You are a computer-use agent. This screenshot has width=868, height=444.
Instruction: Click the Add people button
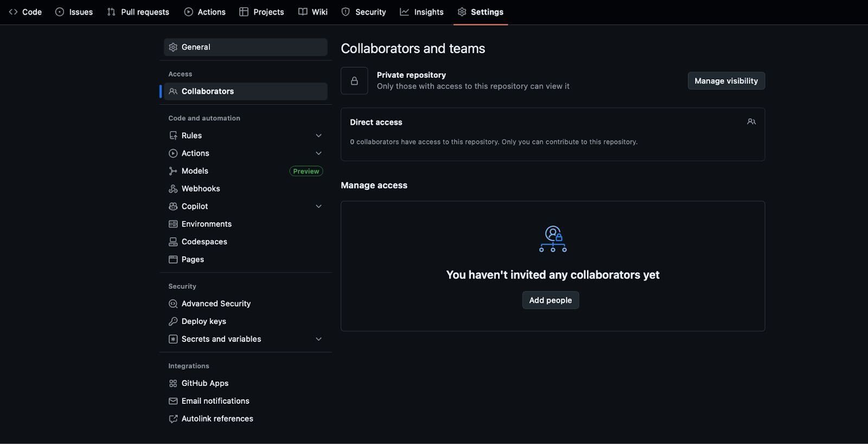pos(551,300)
